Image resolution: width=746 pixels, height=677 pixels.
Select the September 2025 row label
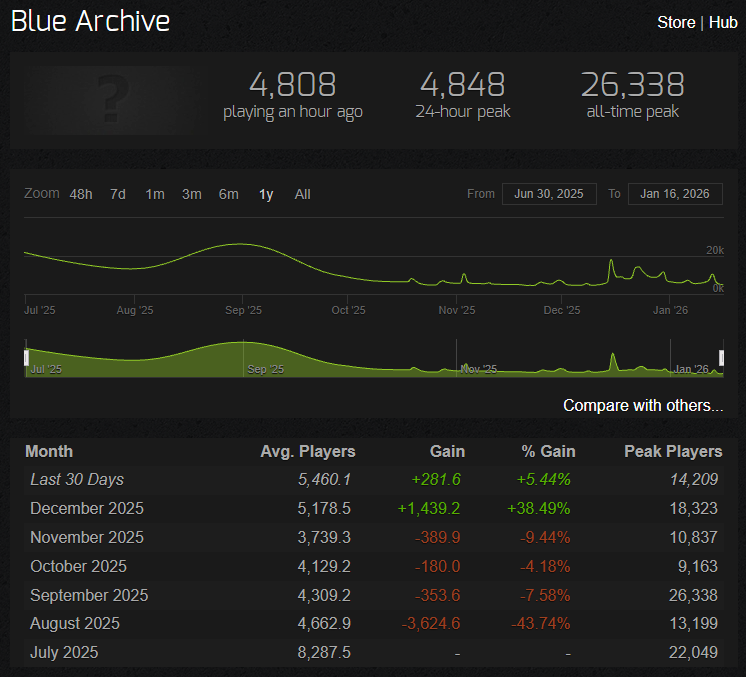click(x=89, y=595)
